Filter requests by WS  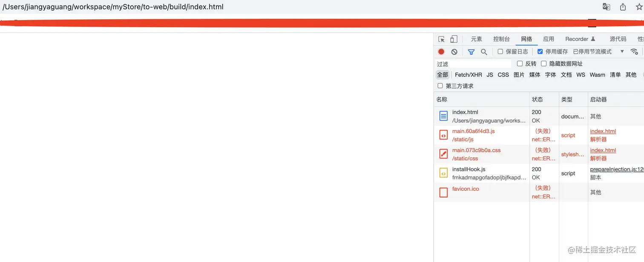point(581,75)
